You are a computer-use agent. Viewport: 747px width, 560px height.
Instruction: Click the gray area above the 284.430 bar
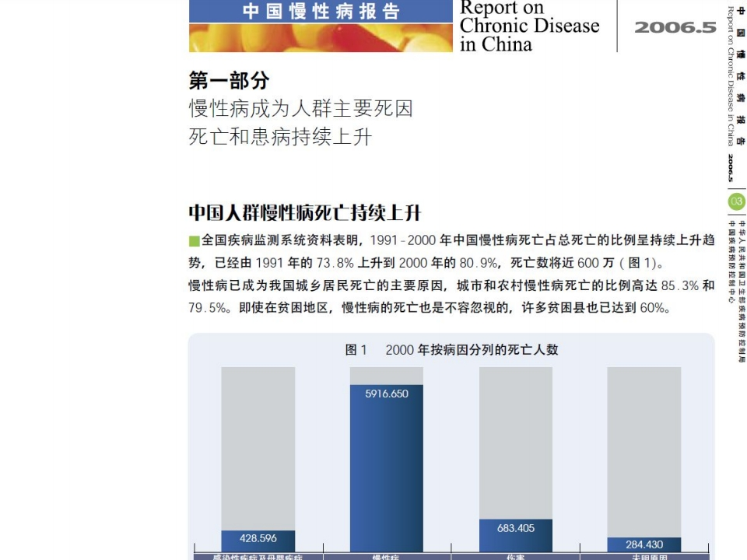(644, 451)
